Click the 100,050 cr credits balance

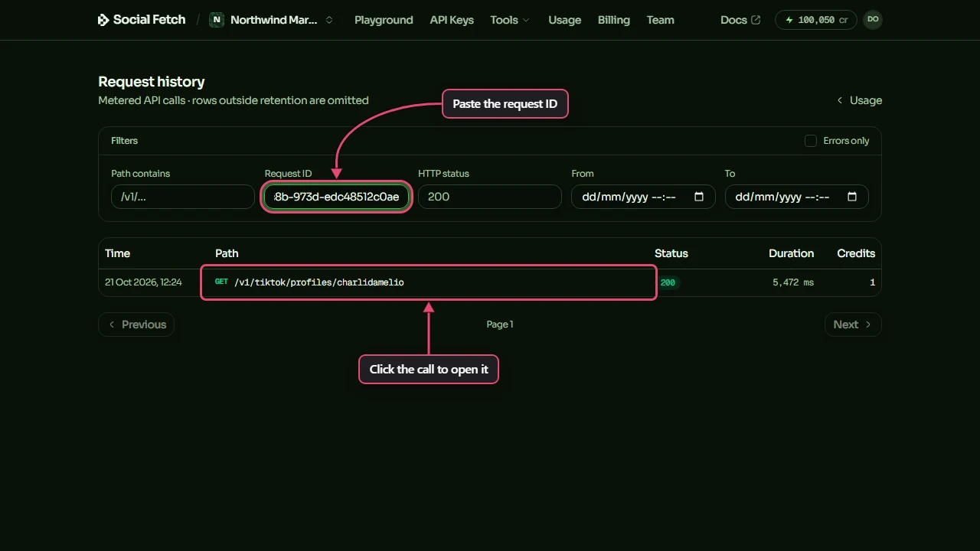point(816,20)
